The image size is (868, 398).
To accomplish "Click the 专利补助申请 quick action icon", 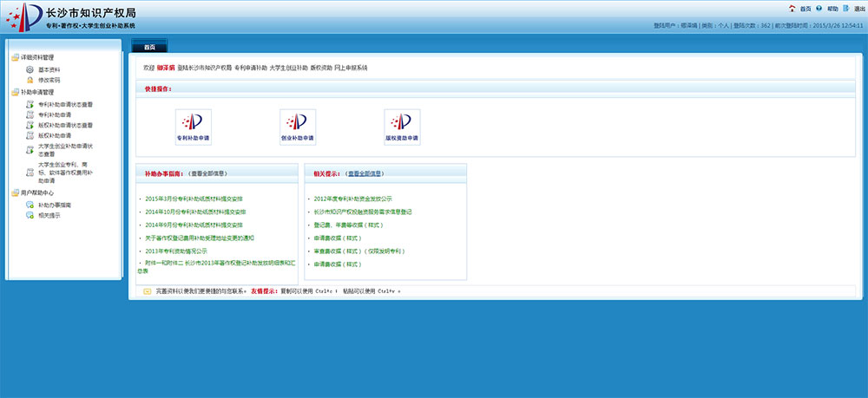I will (x=193, y=127).
